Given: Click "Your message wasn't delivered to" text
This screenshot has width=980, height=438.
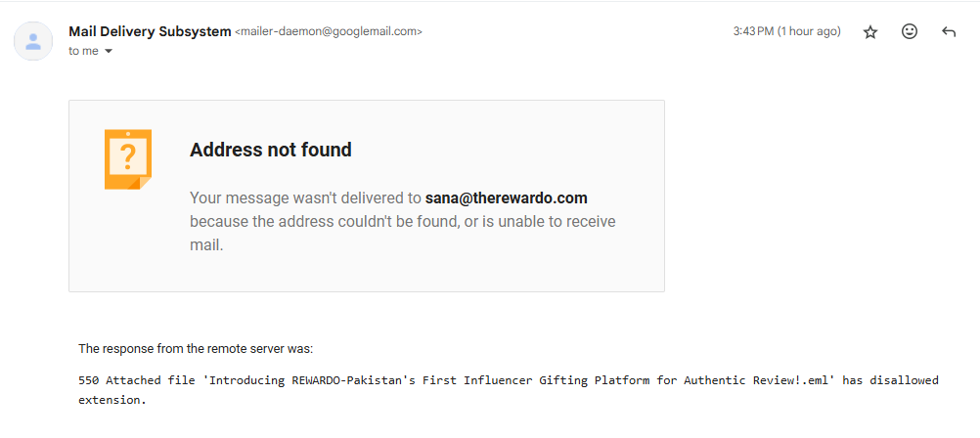Looking at the screenshot, I should [305, 197].
